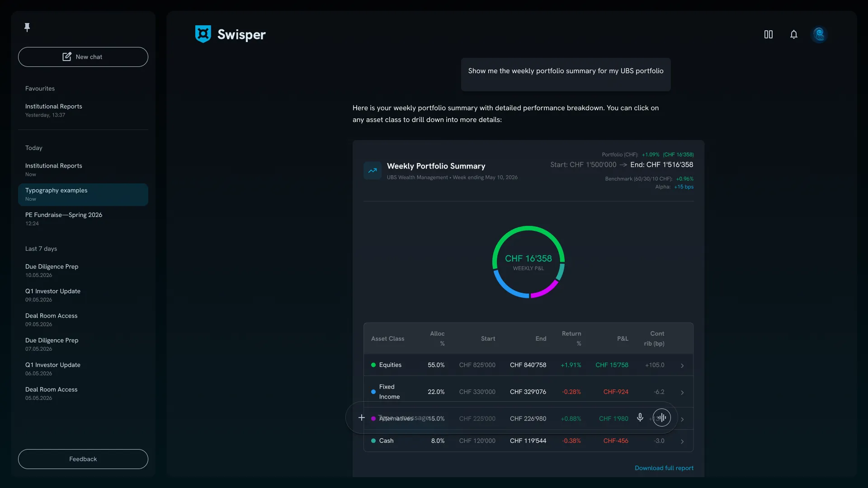Click the Equities P&L value CHF 15'758

coord(612,365)
